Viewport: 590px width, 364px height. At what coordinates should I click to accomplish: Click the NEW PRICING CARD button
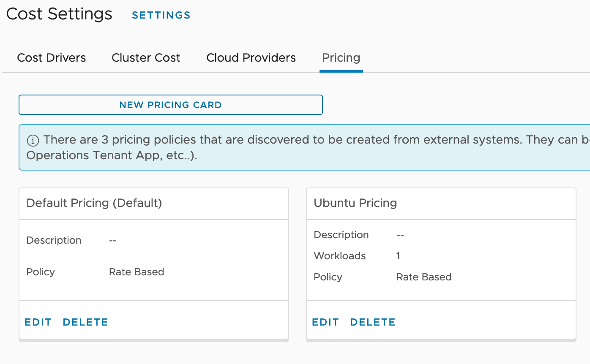tap(171, 105)
